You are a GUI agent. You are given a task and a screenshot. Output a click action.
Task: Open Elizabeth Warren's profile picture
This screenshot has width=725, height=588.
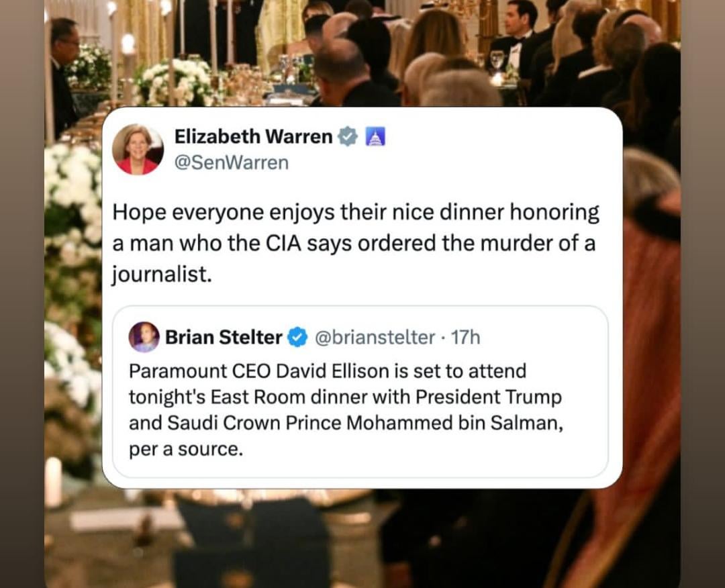[x=138, y=149]
